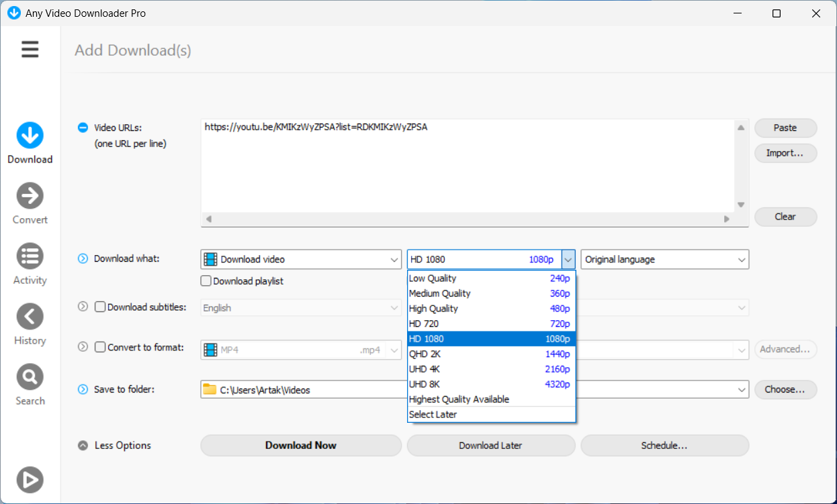Click the URL box vertical scrollbar down arrow
The height and width of the screenshot is (504, 837).
tap(741, 205)
